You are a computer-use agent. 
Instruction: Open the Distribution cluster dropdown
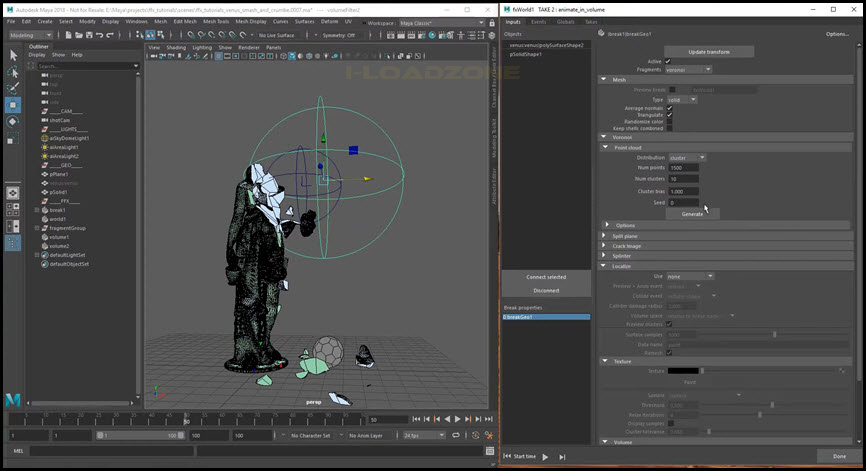(687, 158)
